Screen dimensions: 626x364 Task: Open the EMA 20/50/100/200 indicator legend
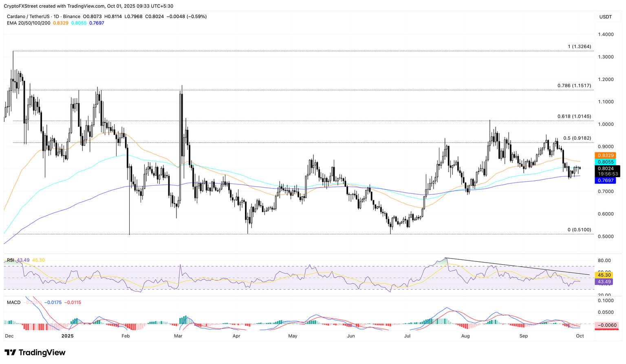click(29, 23)
